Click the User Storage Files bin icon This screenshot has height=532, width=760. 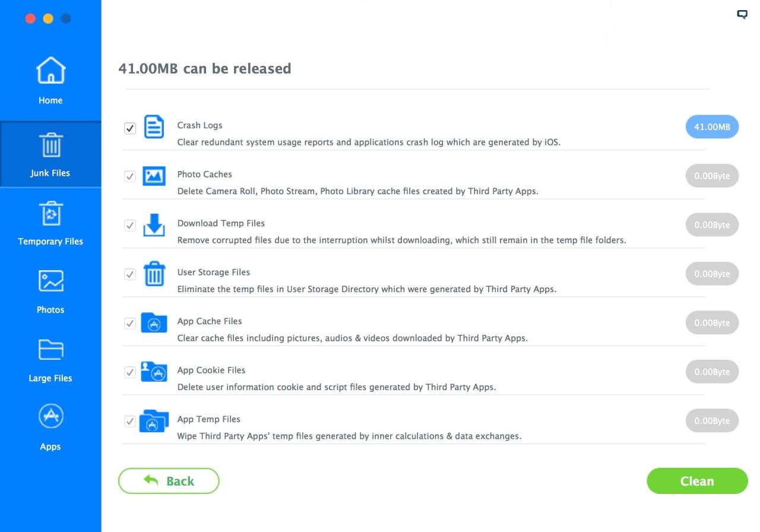(x=154, y=274)
